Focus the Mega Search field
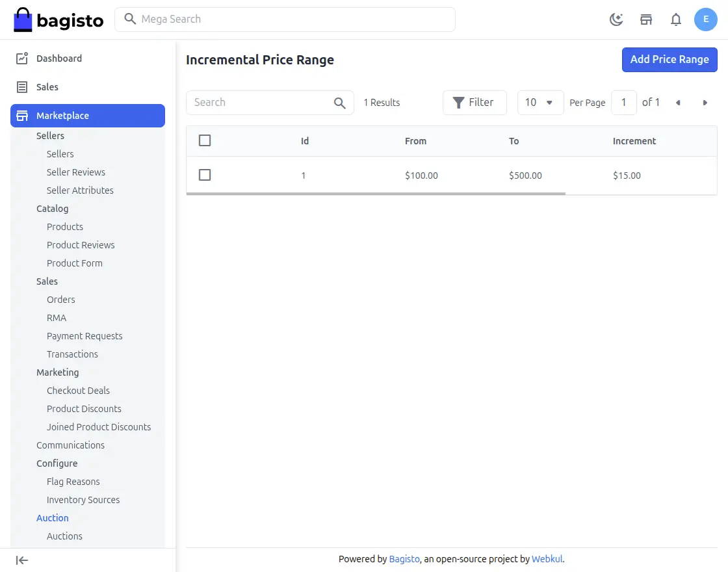The width and height of the screenshot is (728, 572). [285, 19]
